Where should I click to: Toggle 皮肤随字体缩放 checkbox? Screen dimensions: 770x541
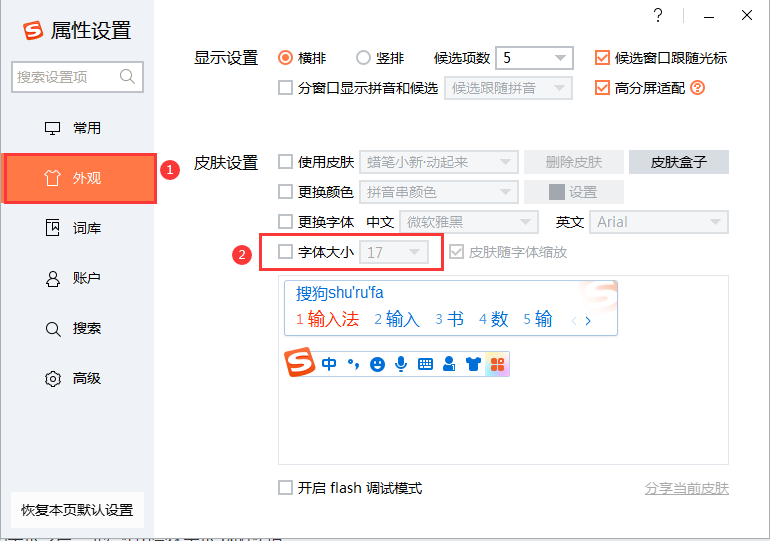coord(456,252)
